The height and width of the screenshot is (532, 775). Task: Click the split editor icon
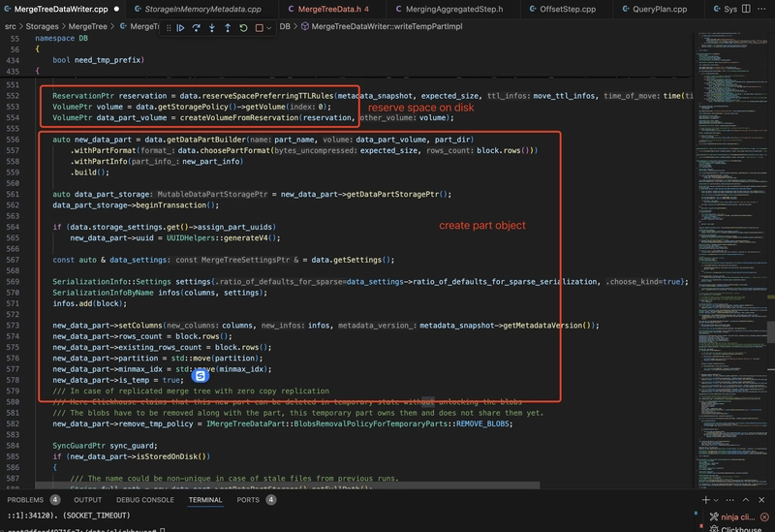point(746,9)
